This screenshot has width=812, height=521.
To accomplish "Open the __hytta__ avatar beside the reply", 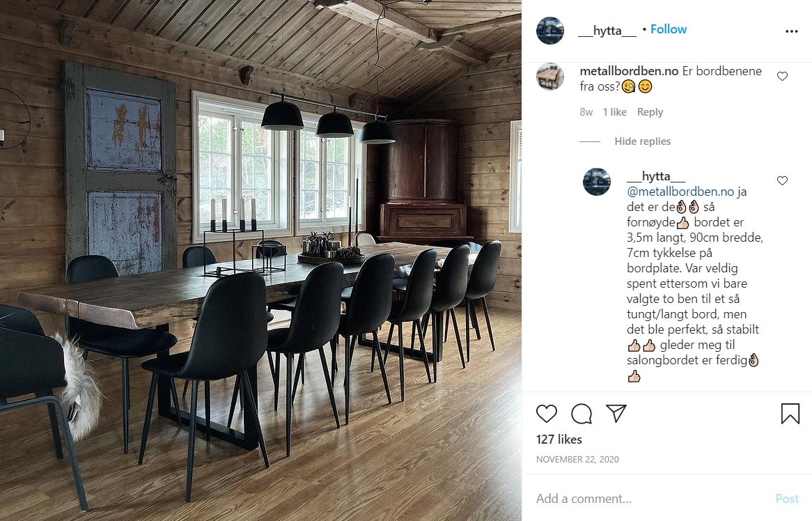I will coord(597,182).
